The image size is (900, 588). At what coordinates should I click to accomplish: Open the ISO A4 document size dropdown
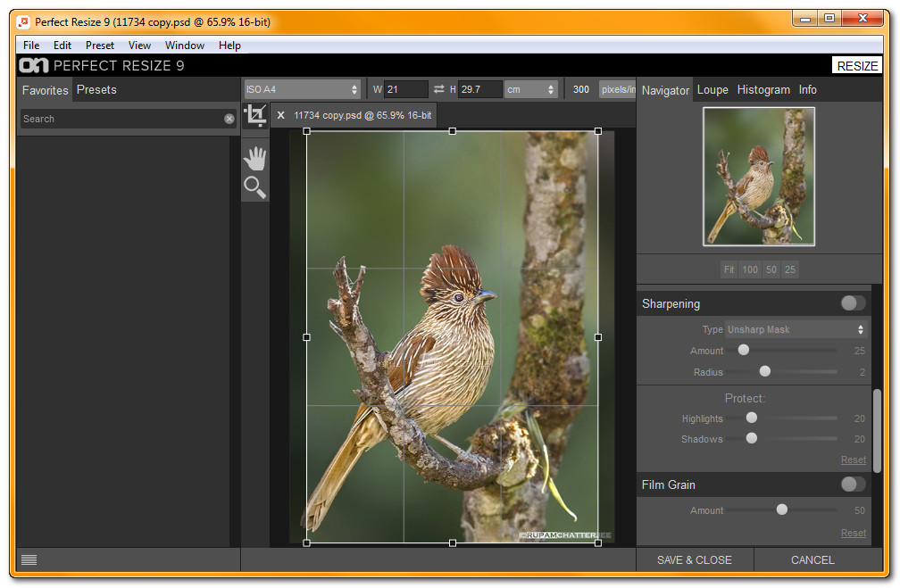[x=302, y=89]
